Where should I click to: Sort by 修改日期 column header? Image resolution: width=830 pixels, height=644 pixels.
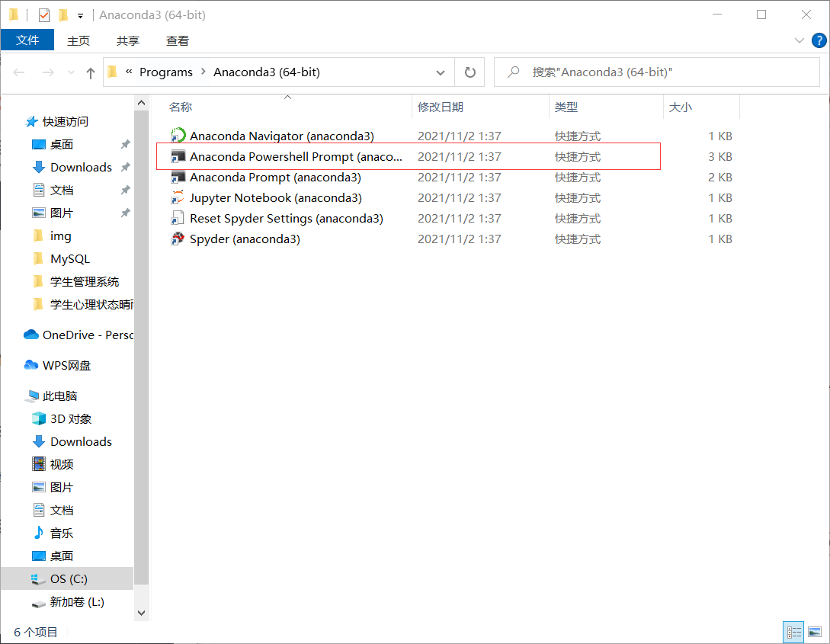pyautogui.click(x=441, y=107)
